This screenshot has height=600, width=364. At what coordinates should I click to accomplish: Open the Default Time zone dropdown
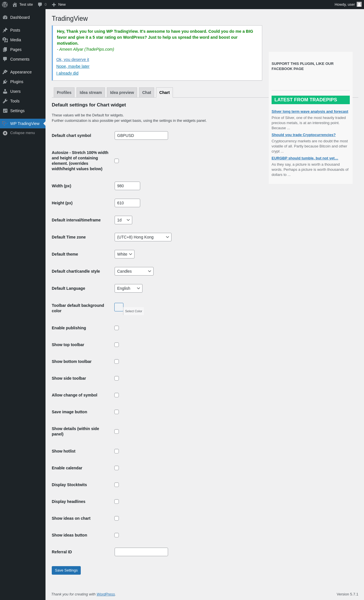[x=143, y=237]
